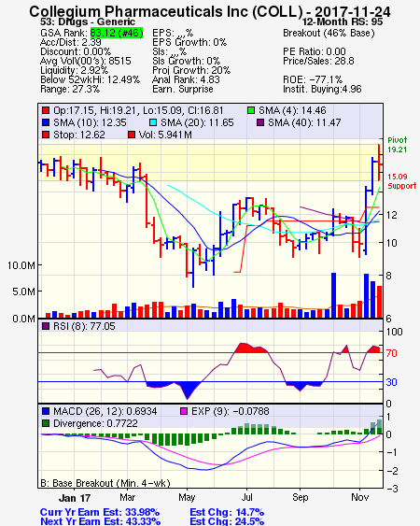Click the 15.09 Support label
420x526 pixels.
click(401, 181)
